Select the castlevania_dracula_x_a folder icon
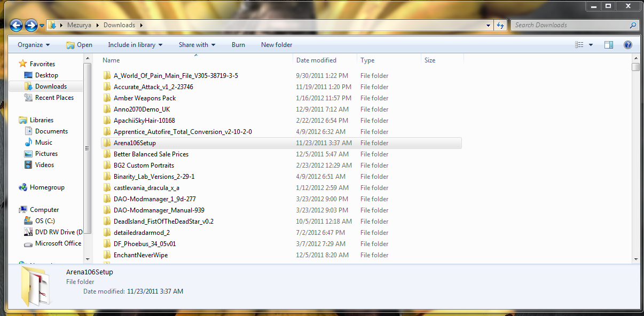This screenshot has width=644, height=316. click(x=107, y=187)
